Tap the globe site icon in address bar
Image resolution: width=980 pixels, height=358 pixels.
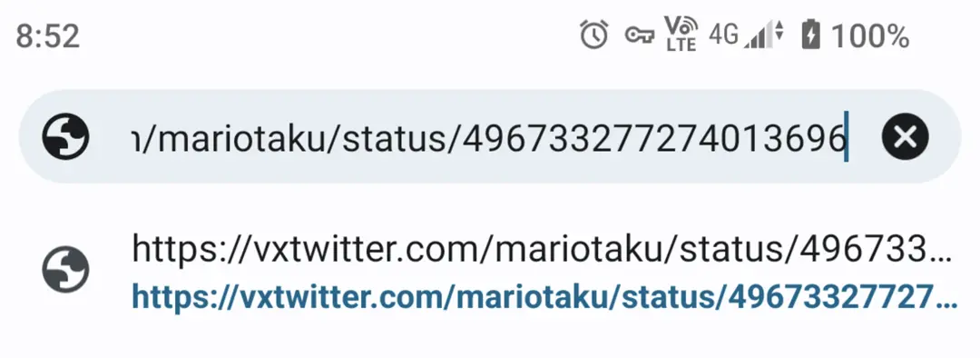(65, 135)
